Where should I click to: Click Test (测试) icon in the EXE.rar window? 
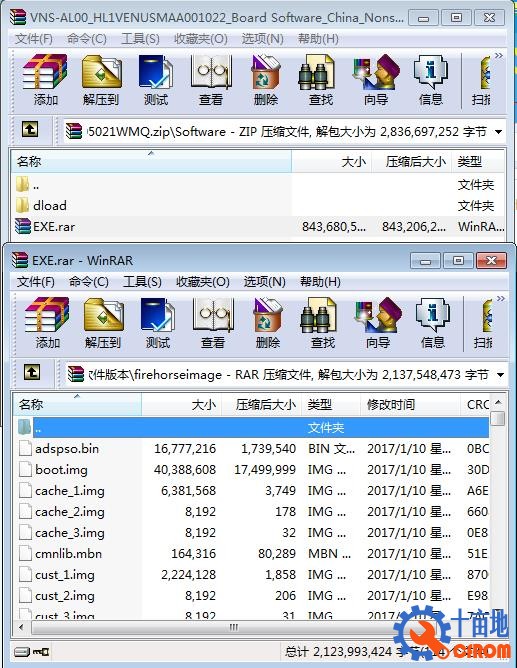tap(158, 322)
